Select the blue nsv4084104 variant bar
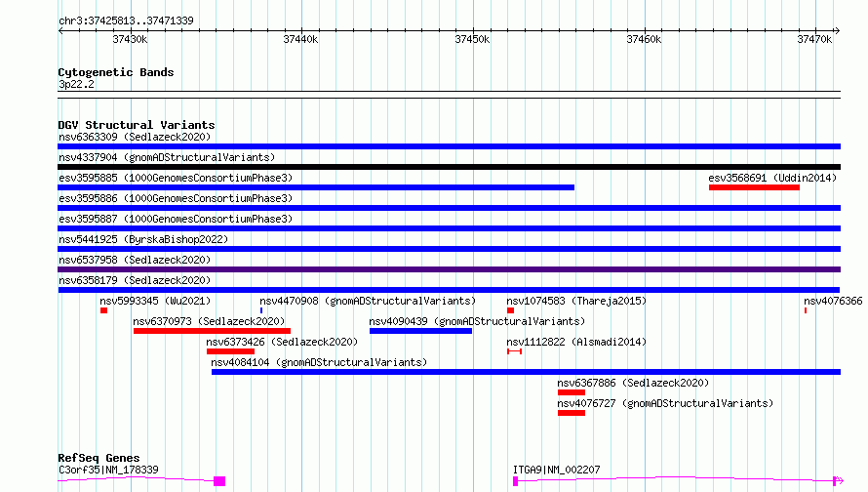The width and height of the screenshot is (868, 492). coord(526,372)
